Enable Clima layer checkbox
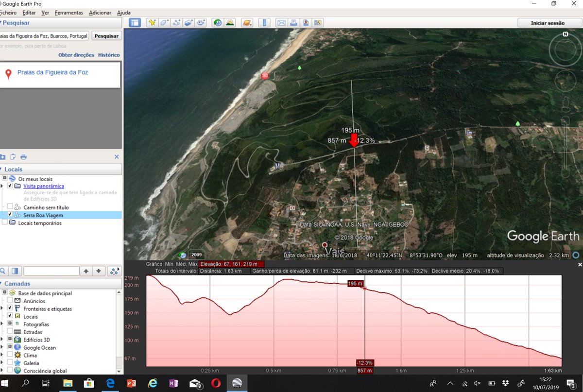Image resolution: width=583 pixels, height=392 pixels. point(10,355)
